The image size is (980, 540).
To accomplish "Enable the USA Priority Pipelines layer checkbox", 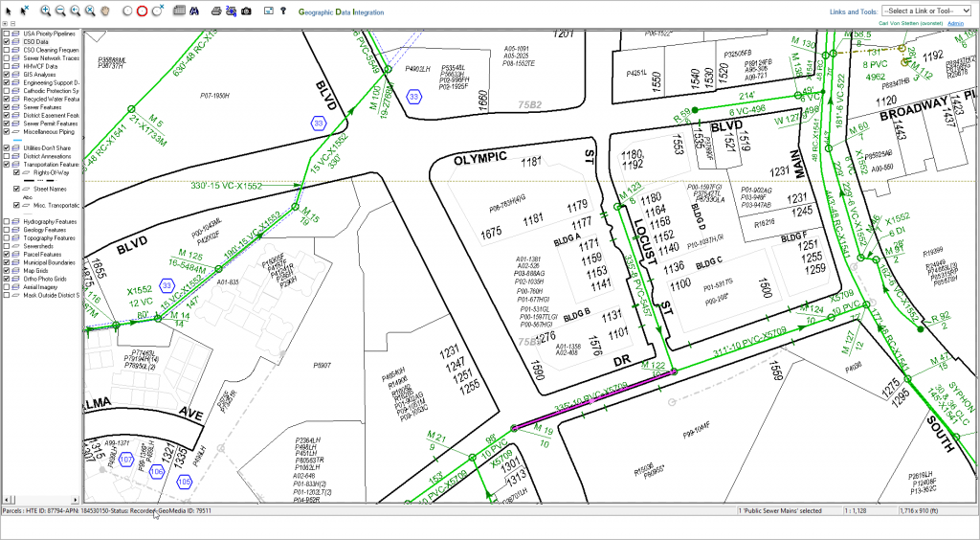I will [x=7, y=34].
